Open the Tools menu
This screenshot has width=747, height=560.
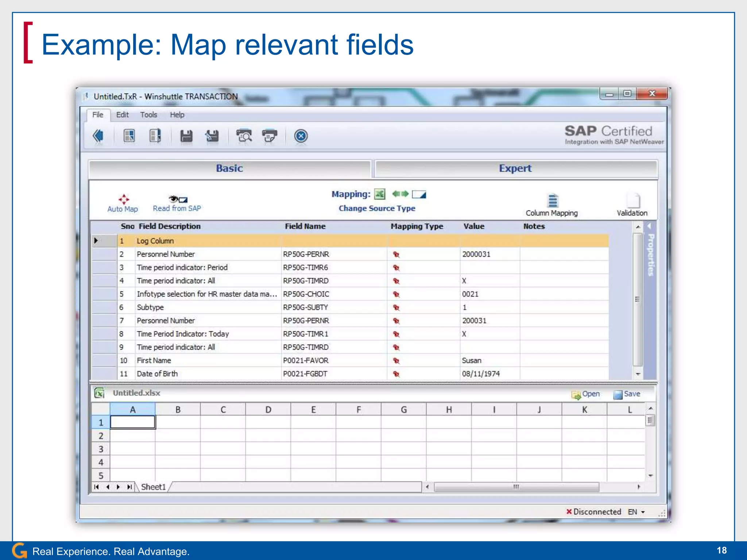pyautogui.click(x=148, y=115)
